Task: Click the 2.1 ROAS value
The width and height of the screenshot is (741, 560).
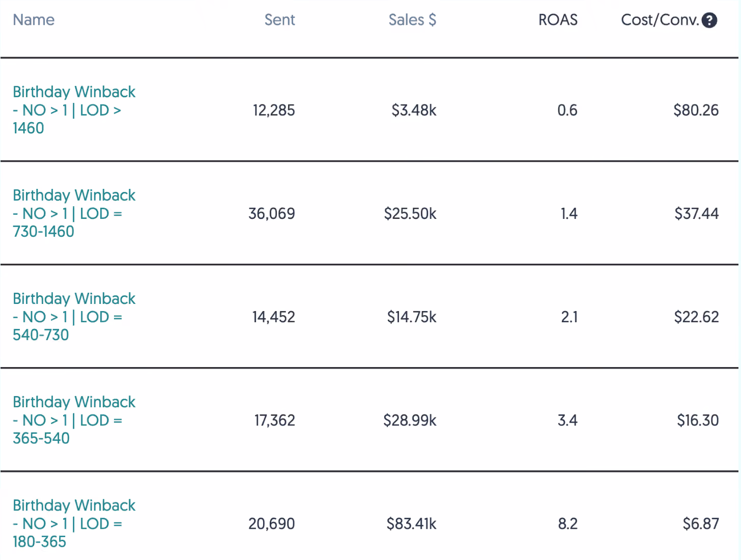Action: (569, 317)
